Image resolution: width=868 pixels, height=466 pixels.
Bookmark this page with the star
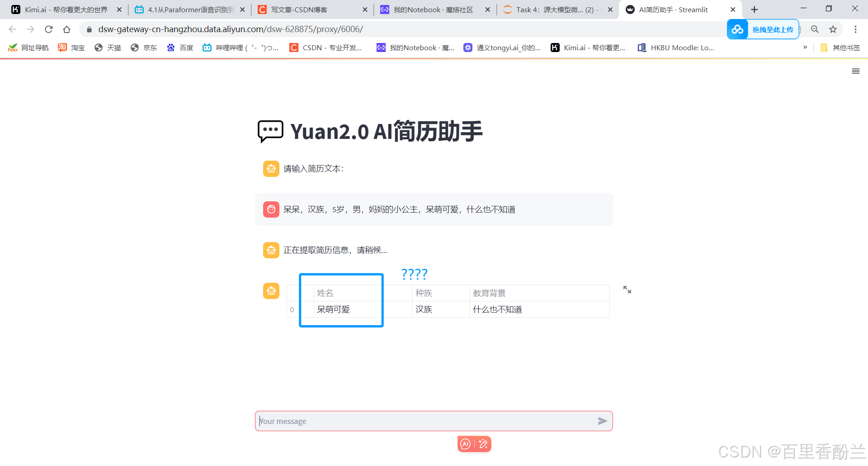click(x=833, y=29)
